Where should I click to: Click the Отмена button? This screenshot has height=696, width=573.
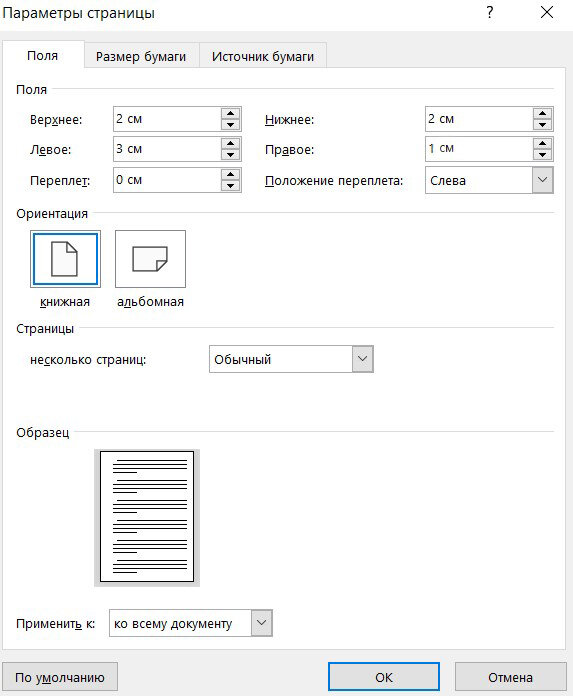click(x=510, y=677)
